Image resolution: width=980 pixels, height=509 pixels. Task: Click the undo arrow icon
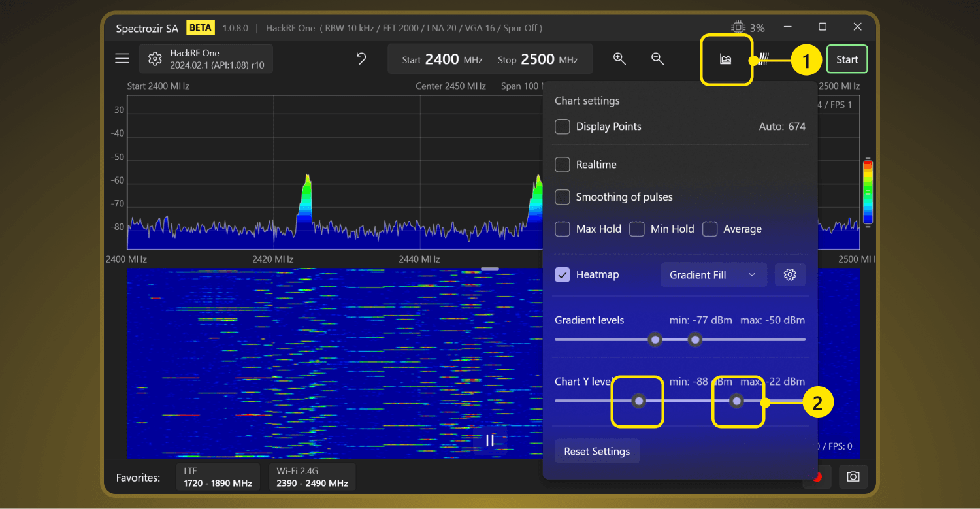coord(361,59)
